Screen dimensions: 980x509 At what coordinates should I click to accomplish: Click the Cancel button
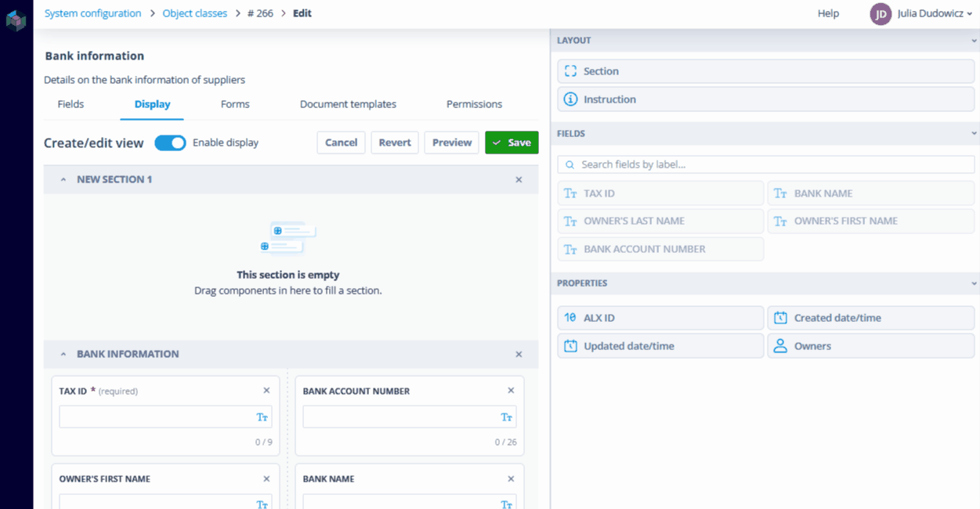341,143
